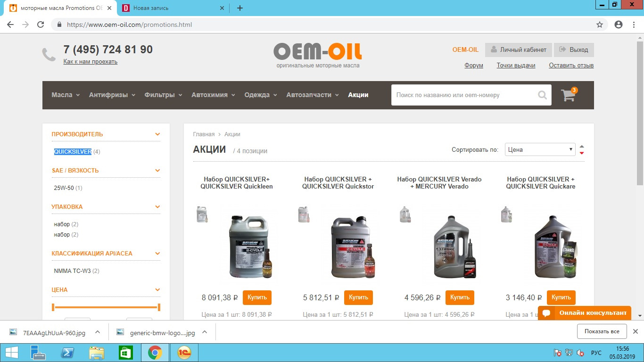Open the 'Сортировать по' Цена dropdown
The height and width of the screenshot is (362, 644).
(540, 149)
